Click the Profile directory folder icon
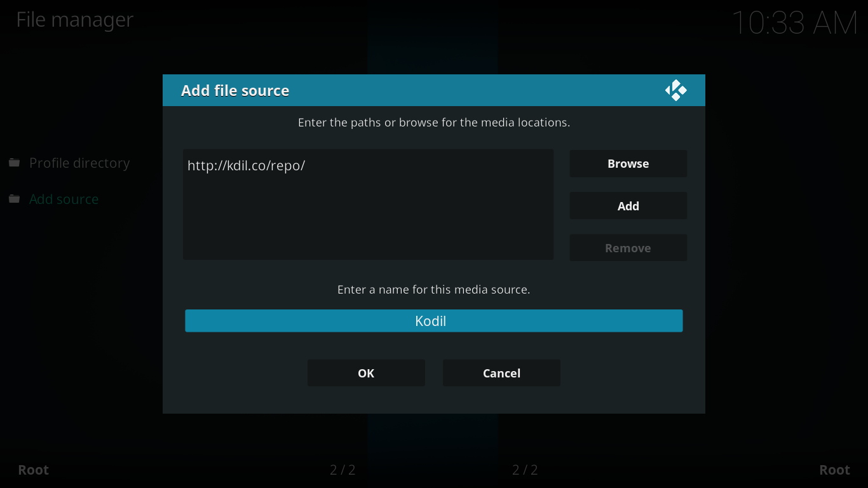Viewport: 868px width, 488px height. (14, 163)
